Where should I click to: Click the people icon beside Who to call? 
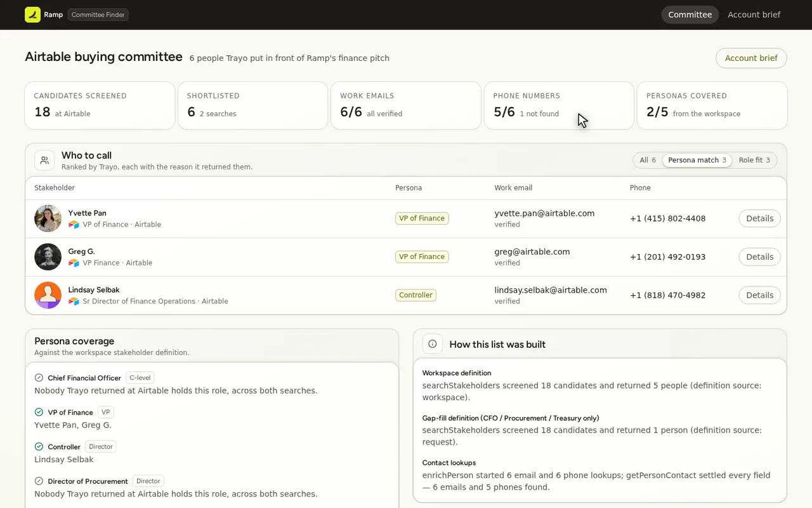click(44, 161)
